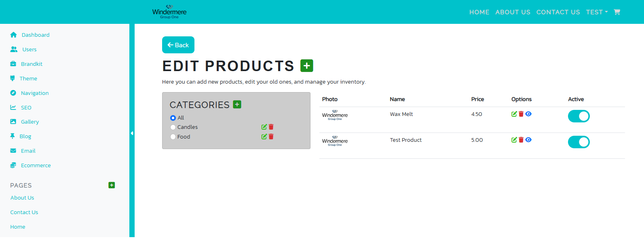Open the CONTACT US header link

558,12
